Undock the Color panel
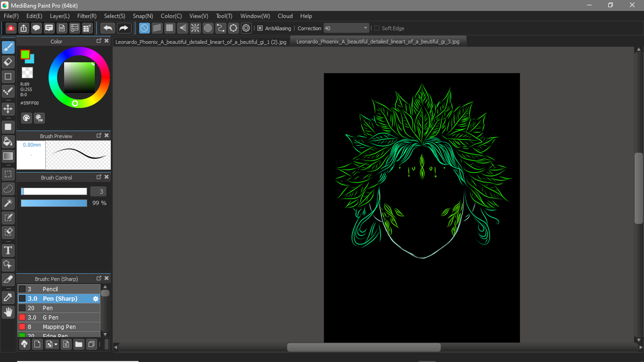644x362 pixels. (x=99, y=41)
